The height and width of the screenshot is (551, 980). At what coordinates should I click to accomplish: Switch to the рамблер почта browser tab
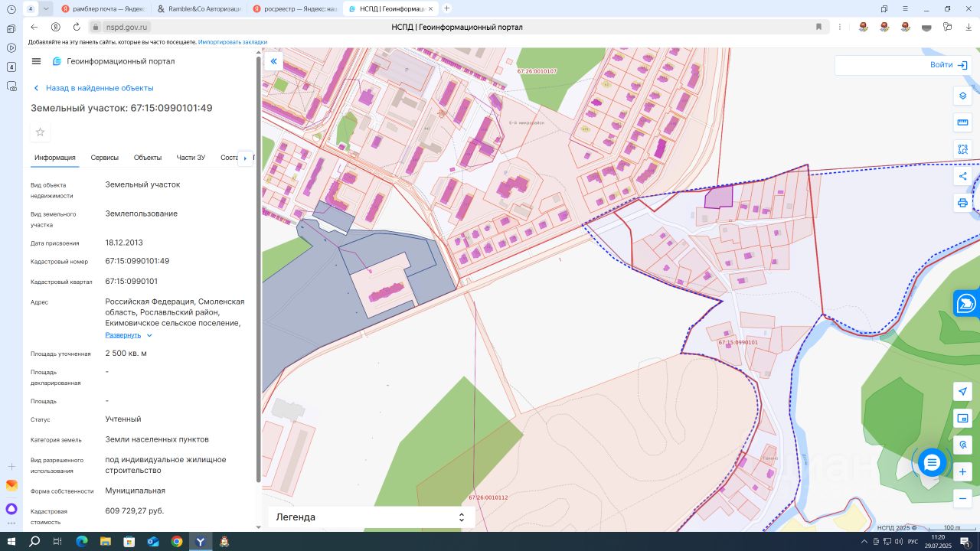click(103, 9)
